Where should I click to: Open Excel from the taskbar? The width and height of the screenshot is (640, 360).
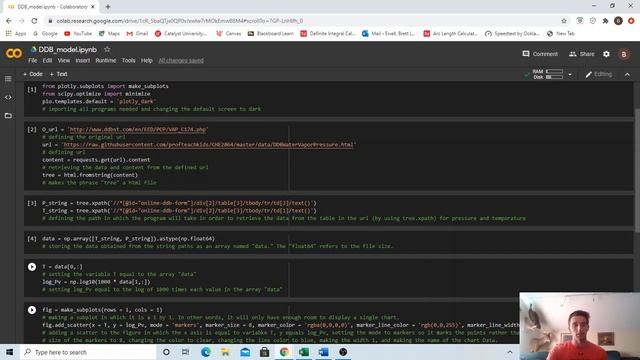pyautogui.click(x=304, y=352)
